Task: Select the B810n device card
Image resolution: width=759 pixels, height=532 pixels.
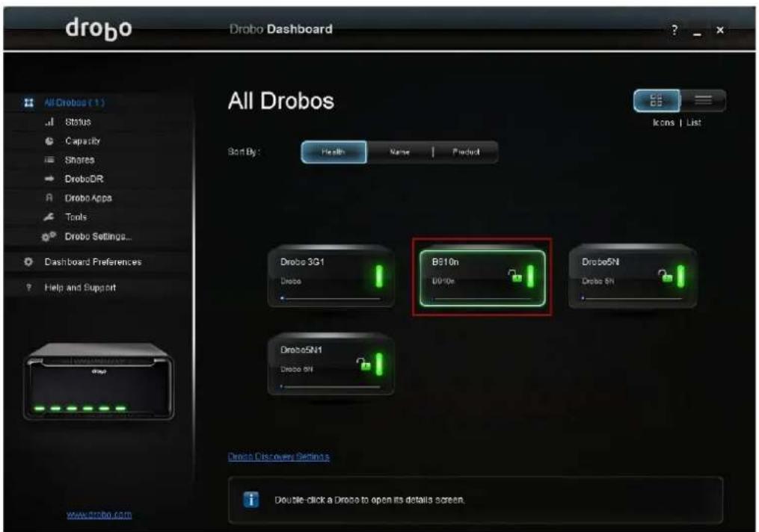Action: point(482,278)
